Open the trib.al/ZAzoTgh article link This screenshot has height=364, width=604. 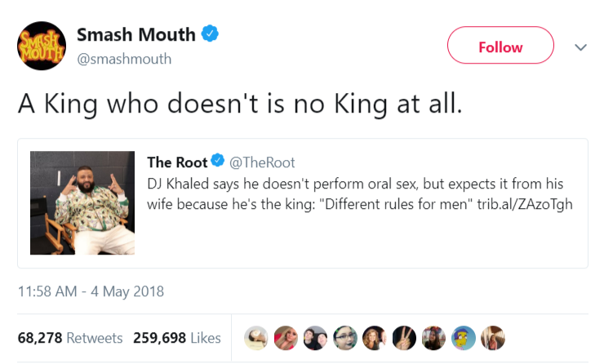525,203
